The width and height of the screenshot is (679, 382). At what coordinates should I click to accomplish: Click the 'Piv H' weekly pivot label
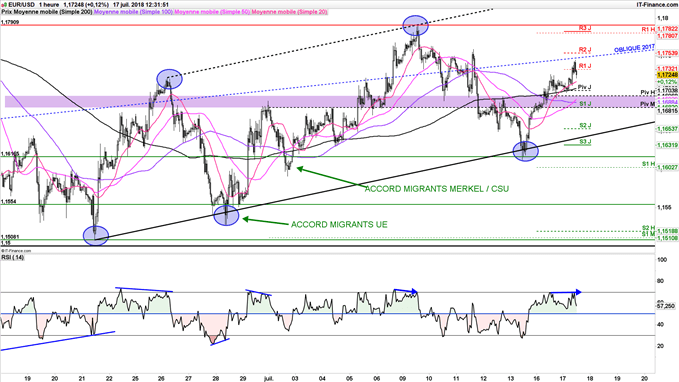click(648, 93)
